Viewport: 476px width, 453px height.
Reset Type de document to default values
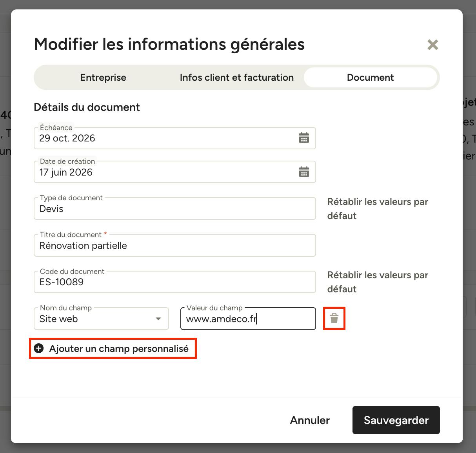point(378,209)
